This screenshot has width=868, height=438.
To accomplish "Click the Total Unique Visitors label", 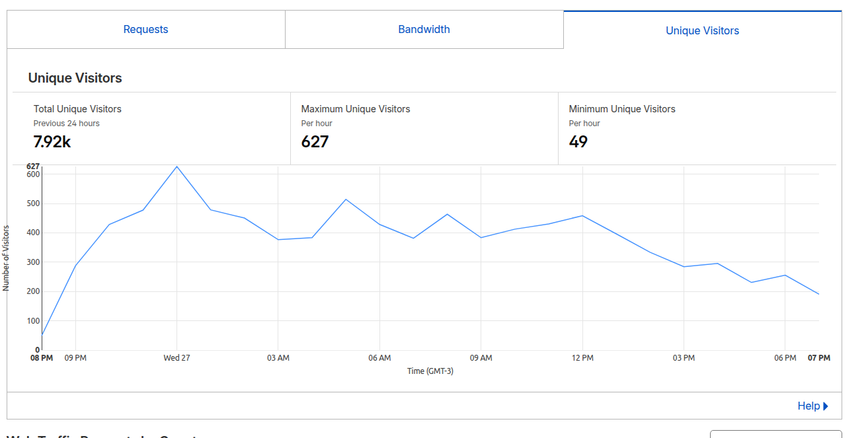I will coord(77,109).
